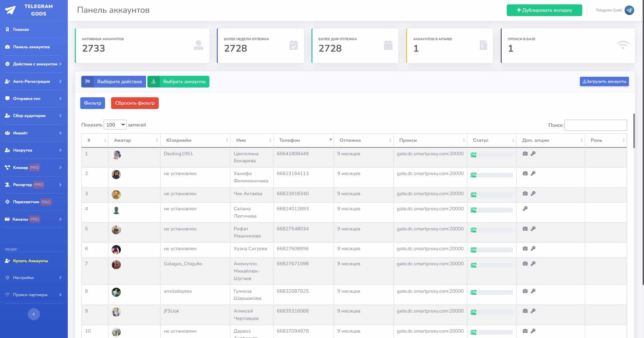This screenshot has height=338, width=644.
Task: Click the Поиск search input field
Action: [595, 125]
